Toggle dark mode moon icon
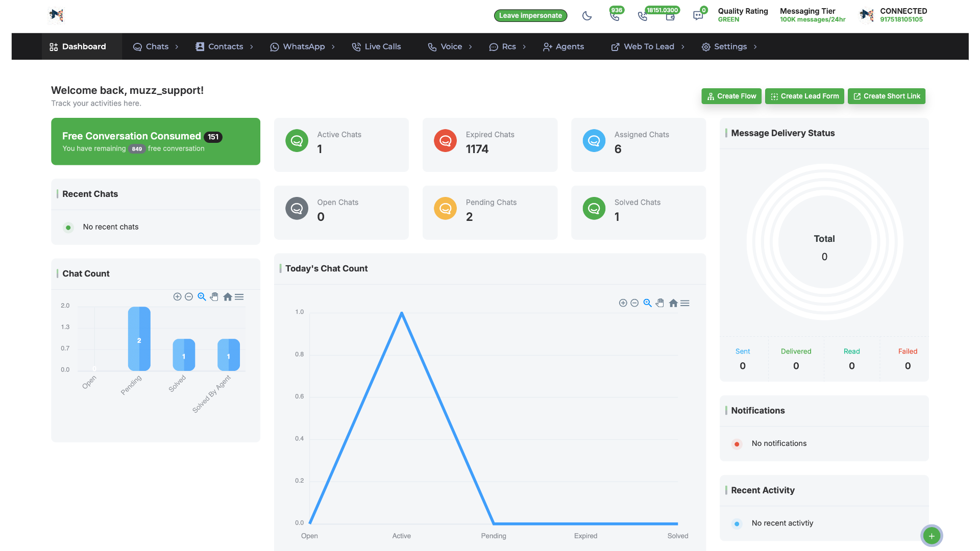 [x=587, y=16]
